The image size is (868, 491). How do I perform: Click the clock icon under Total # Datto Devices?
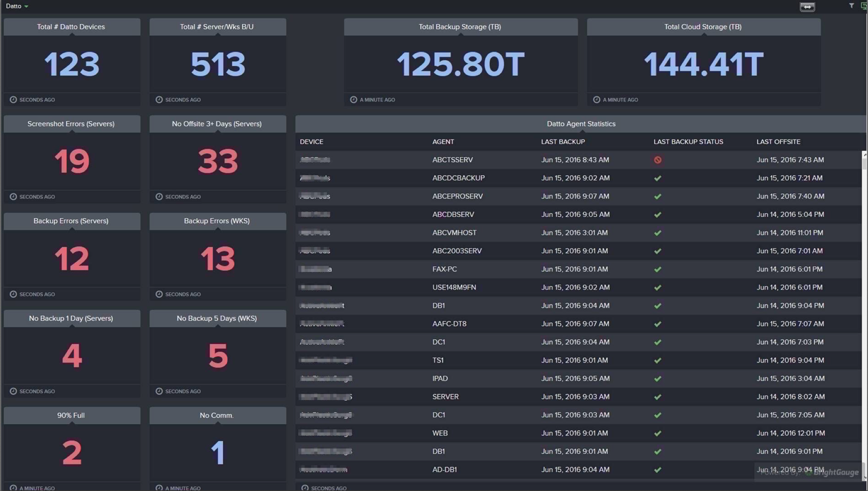(x=13, y=100)
